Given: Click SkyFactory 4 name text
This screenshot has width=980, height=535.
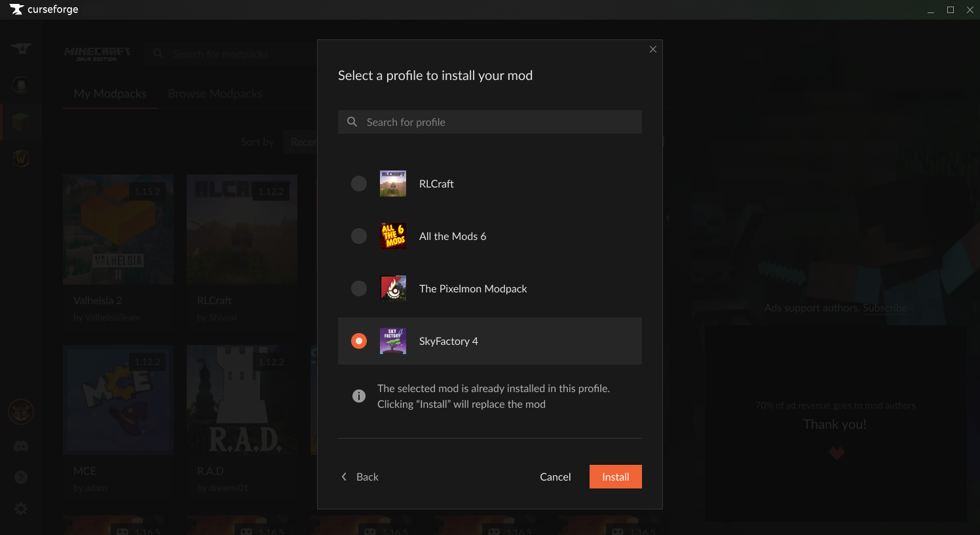Looking at the screenshot, I should pos(449,341).
